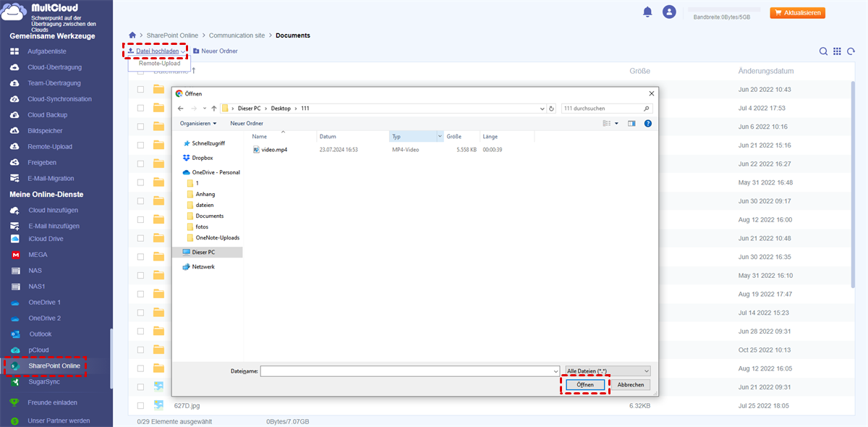The image size is (868, 427).
Task: Click the orange Aktualisieren button
Action: 798,13
